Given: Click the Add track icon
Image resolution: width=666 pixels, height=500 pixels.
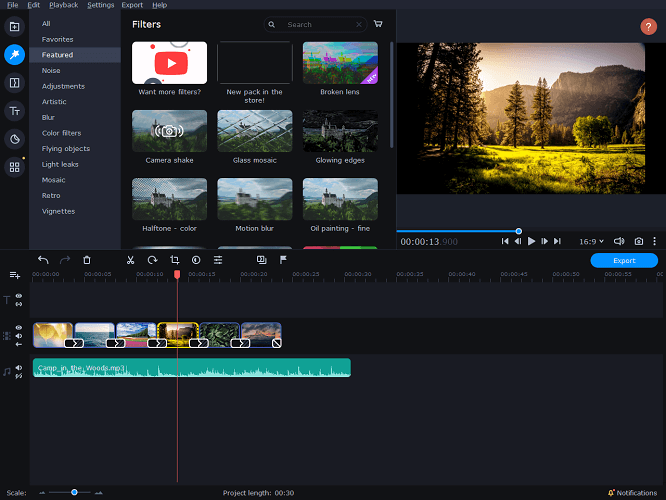Looking at the screenshot, I should pos(15,275).
